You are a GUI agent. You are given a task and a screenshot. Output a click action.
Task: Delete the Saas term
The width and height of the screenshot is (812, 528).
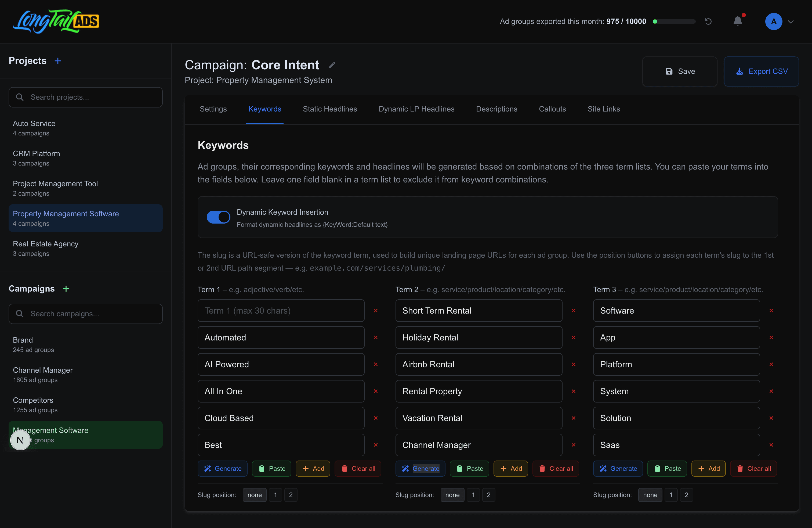pos(771,445)
